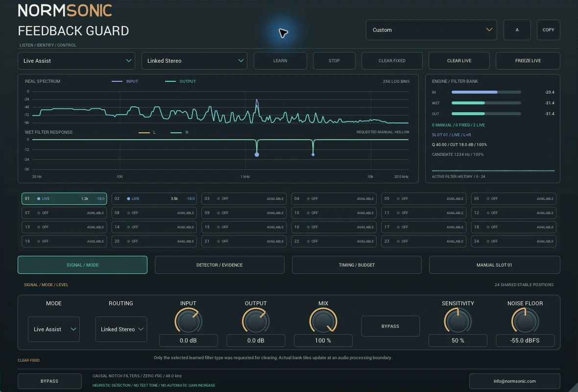Select the A preset slot button
The height and width of the screenshot is (392, 578).
517,30
